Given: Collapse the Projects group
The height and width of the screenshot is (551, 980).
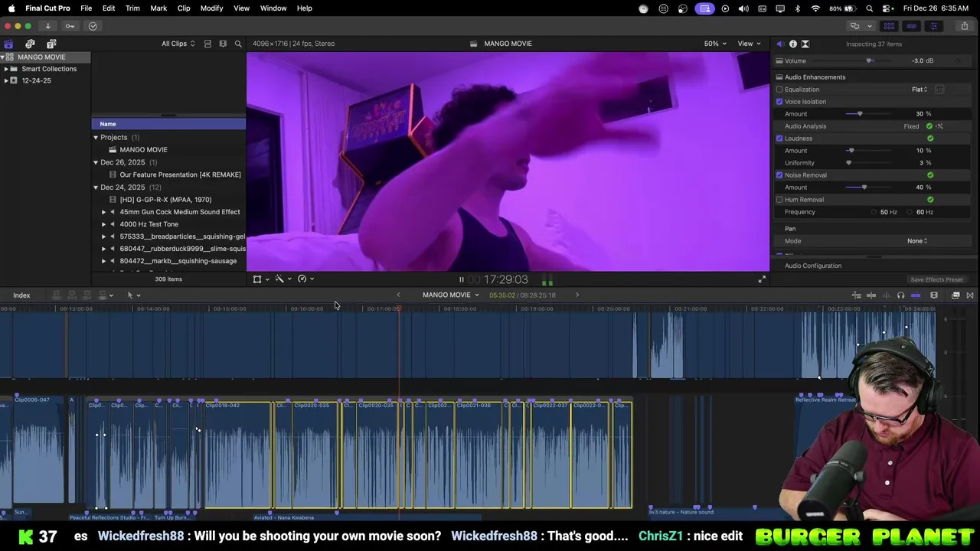Looking at the screenshot, I should point(96,138).
